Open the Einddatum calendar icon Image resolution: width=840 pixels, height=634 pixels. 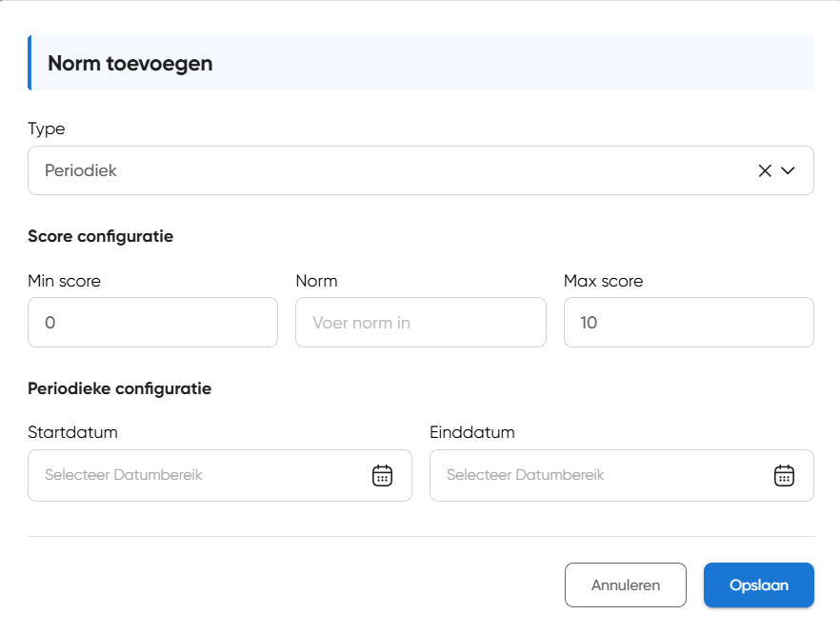(x=784, y=475)
